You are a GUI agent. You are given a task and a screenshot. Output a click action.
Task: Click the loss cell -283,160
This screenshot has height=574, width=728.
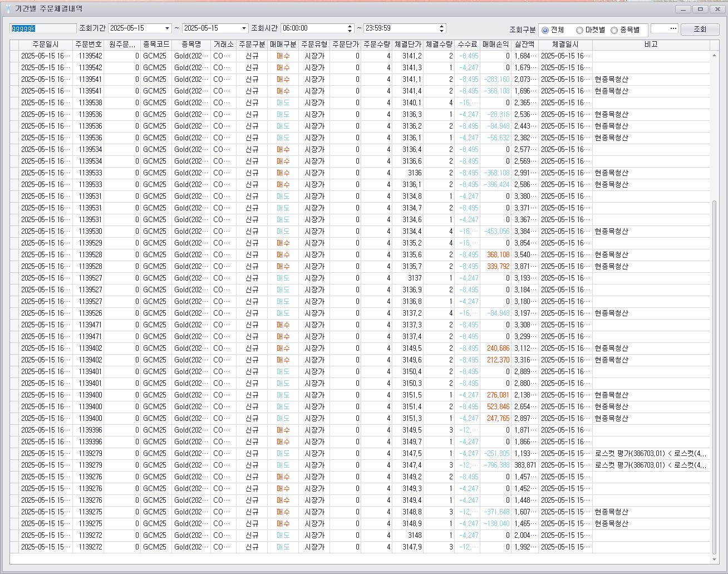coord(496,79)
